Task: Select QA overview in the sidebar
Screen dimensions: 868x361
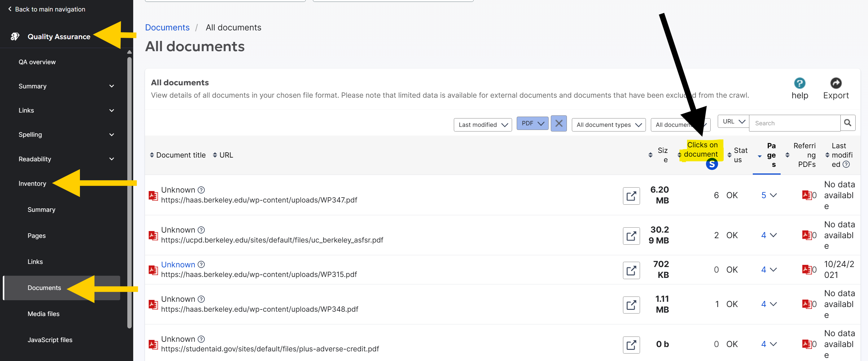Action: (x=37, y=61)
